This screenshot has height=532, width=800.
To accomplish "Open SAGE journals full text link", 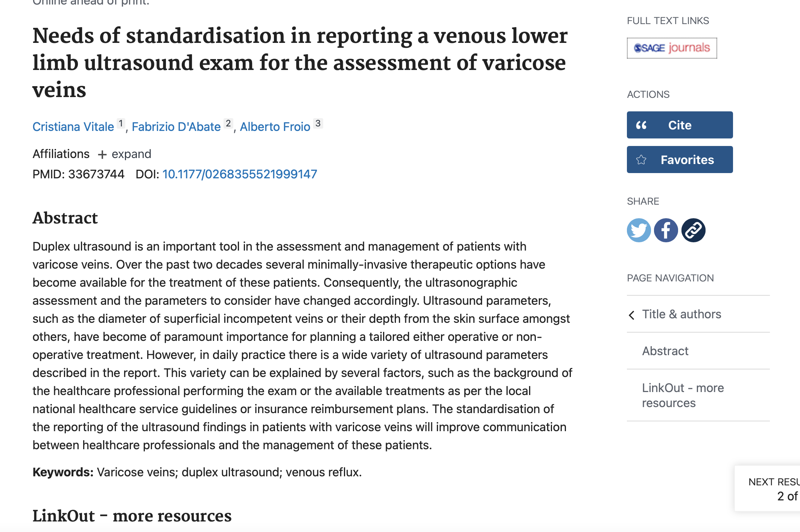I will coord(672,48).
